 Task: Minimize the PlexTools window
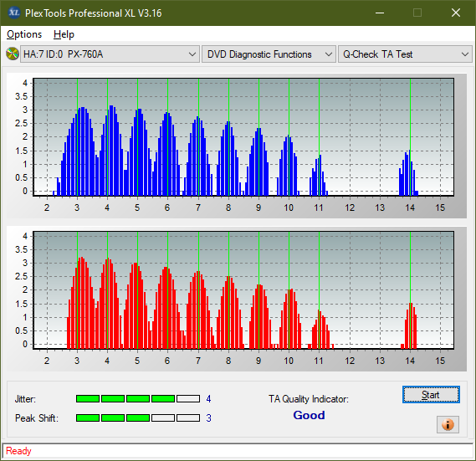click(x=380, y=13)
